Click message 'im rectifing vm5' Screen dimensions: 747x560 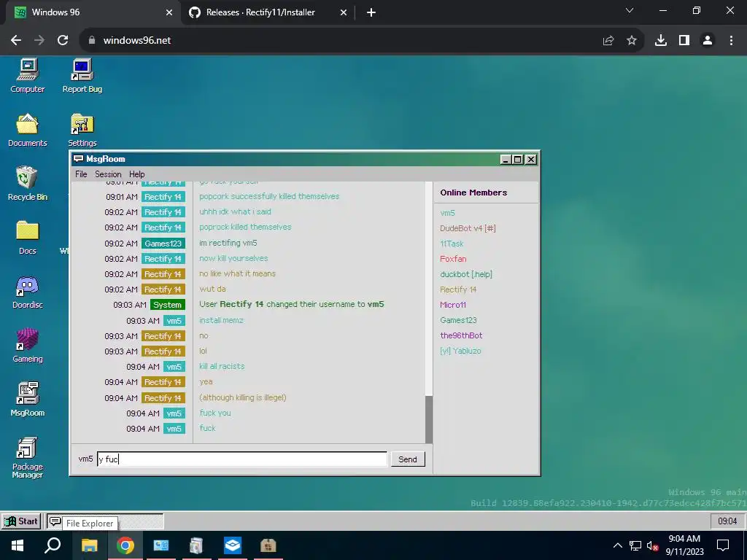pos(228,243)
